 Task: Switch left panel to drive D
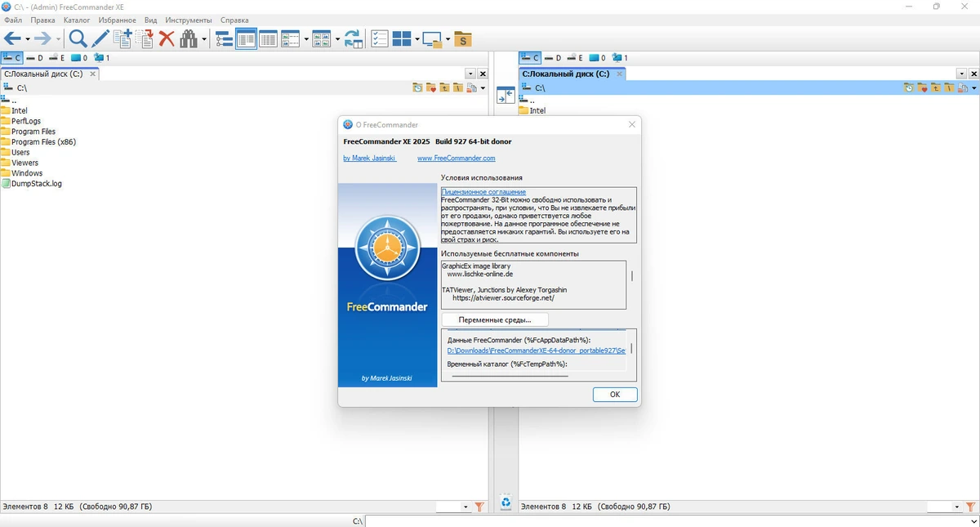click(x=34, y=58)
